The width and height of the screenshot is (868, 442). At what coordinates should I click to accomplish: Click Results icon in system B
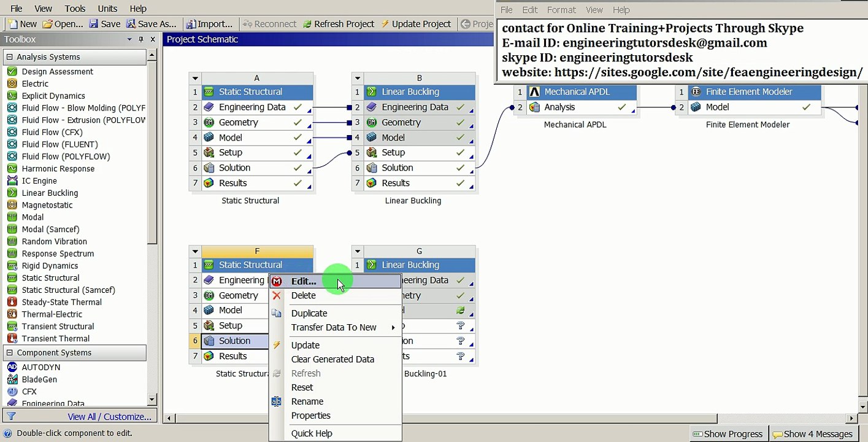tap(372, 183)
